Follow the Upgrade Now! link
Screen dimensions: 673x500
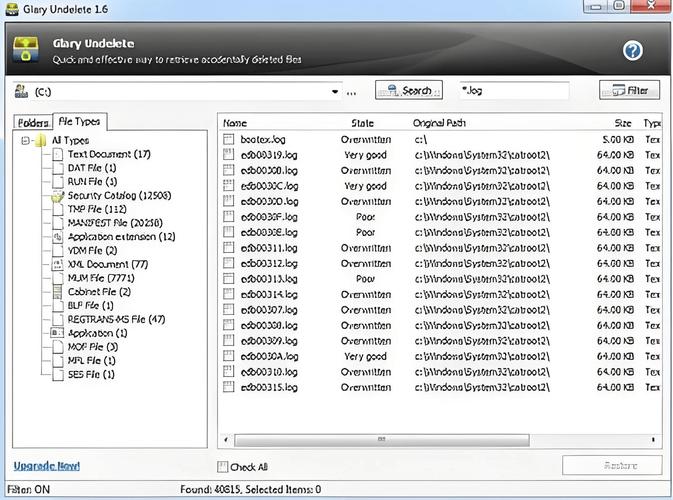pyautogui.click(x=46, y=466)
